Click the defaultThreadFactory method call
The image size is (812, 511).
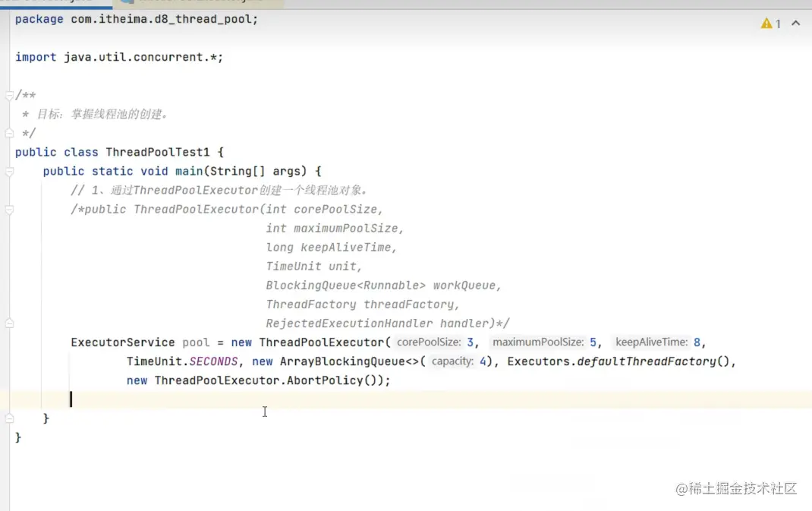click(647, 361)
